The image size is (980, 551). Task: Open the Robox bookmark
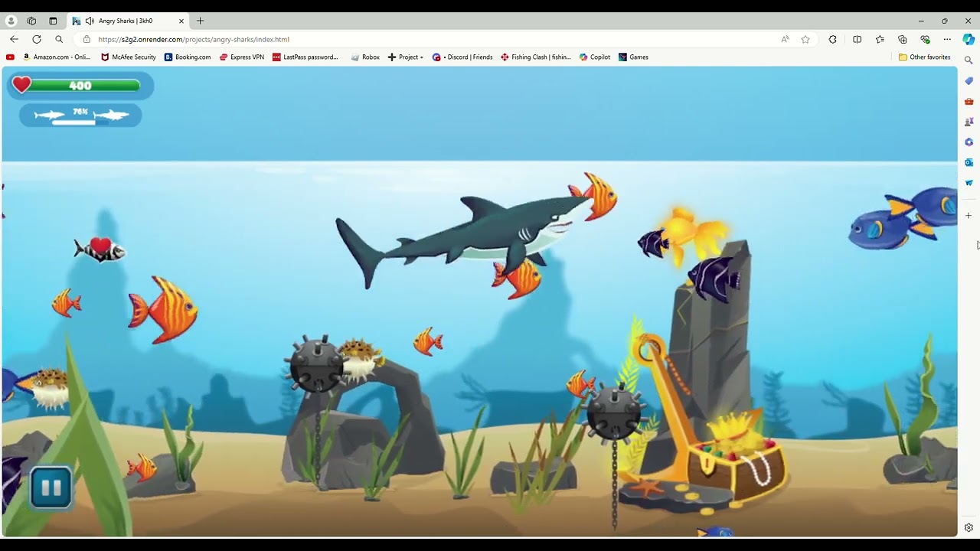(x=365, y=57)
